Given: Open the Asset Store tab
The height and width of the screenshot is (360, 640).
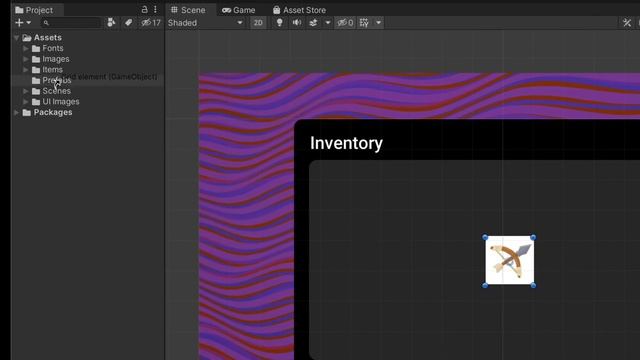Looking at the screenshot, I should 299,10.
